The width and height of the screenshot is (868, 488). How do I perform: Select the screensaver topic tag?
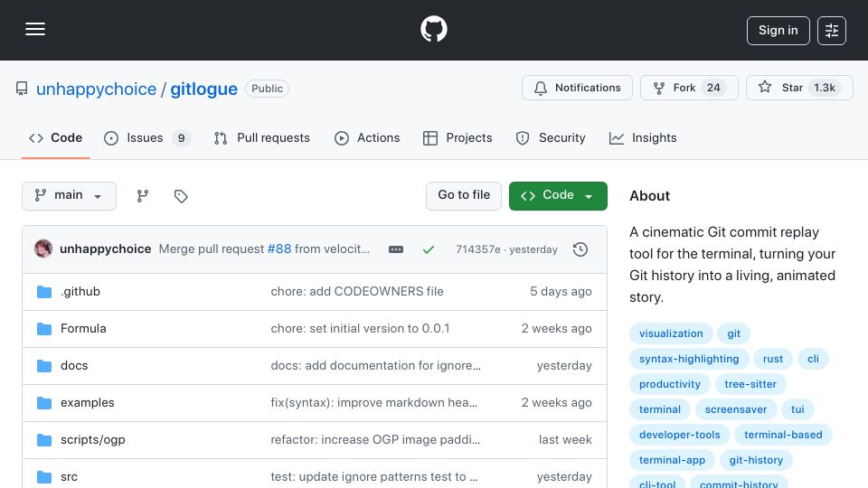click(x=736, y=410)
